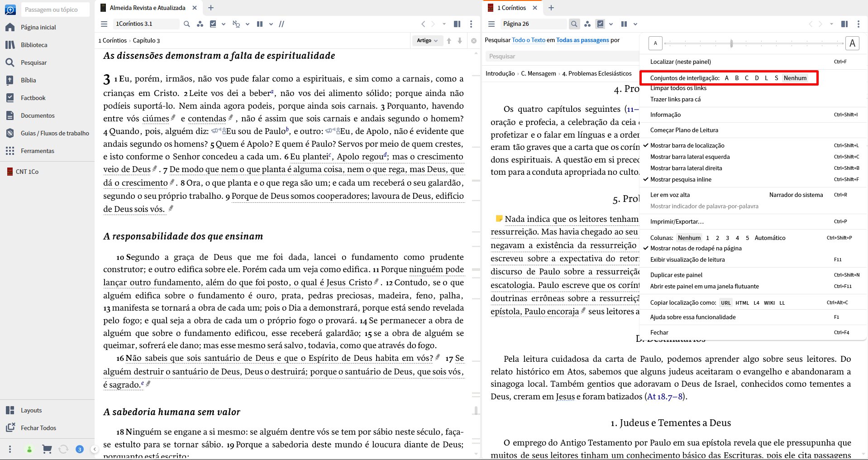Click the text size slider handle
This screenshot has width=868, height=460.
point(731,43)
